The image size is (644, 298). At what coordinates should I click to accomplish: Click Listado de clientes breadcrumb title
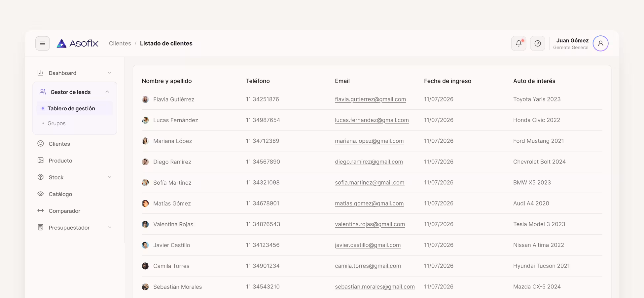(166, 43)
